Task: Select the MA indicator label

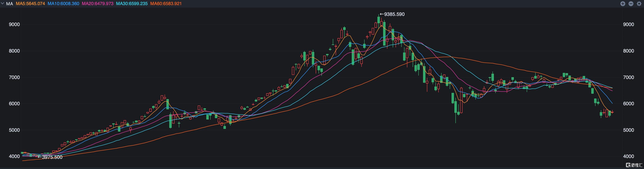Action: (x=10, y=4)
